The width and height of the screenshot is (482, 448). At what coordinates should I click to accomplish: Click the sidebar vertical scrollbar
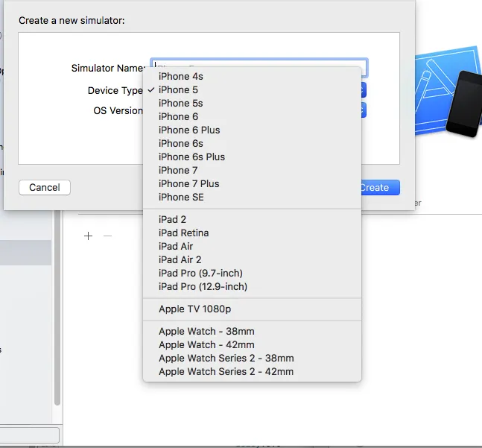coord(57,307)
